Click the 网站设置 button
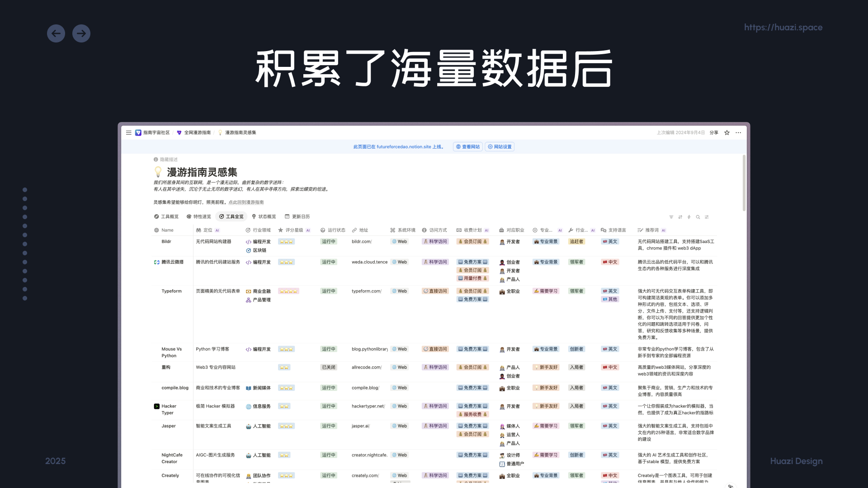 (x=500, y=147)
